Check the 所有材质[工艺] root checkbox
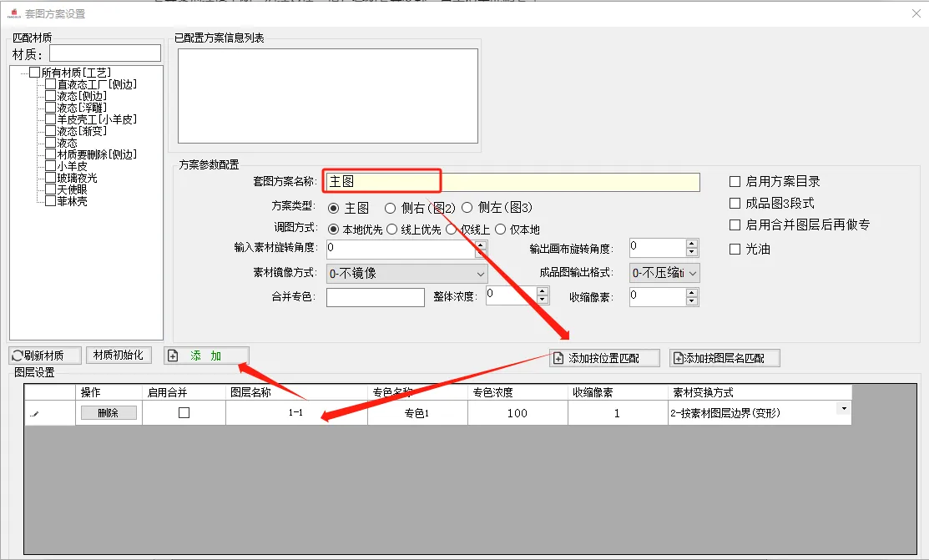The height and width of the screenshot is (560, 929). (x=35, y=73)
